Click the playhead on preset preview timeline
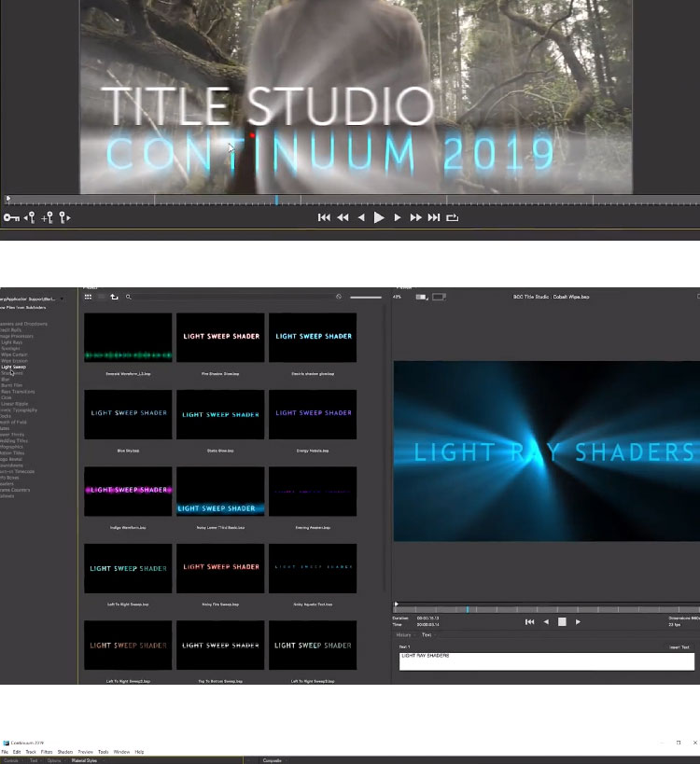Image resolution: width=700 pixels, height=764 pixels. 468,609
